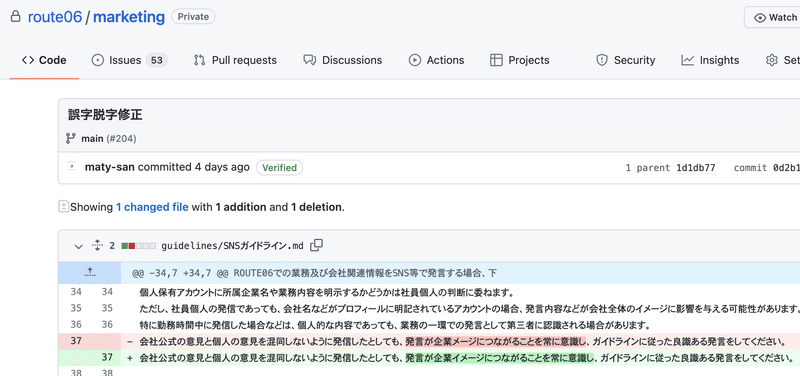Image resolution: width=800 pixels, height=376 pixels.
Task: Go to the Actions tab
Action: 436,60
